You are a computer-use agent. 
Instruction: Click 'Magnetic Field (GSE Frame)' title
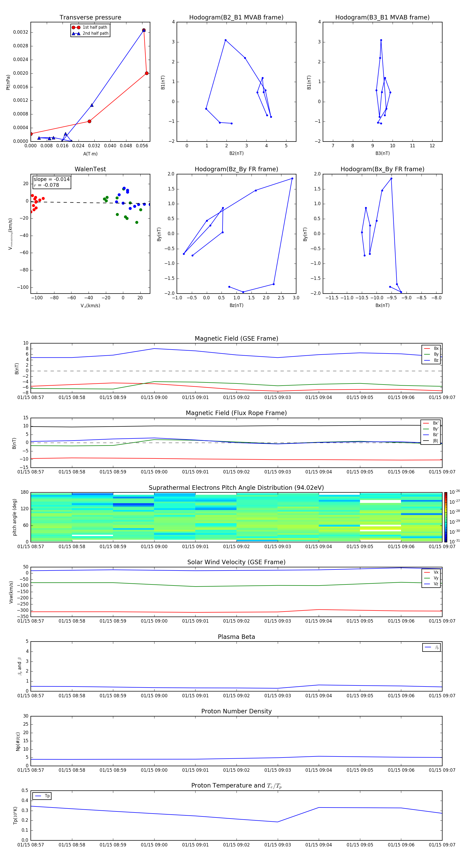tap(236, 339)
